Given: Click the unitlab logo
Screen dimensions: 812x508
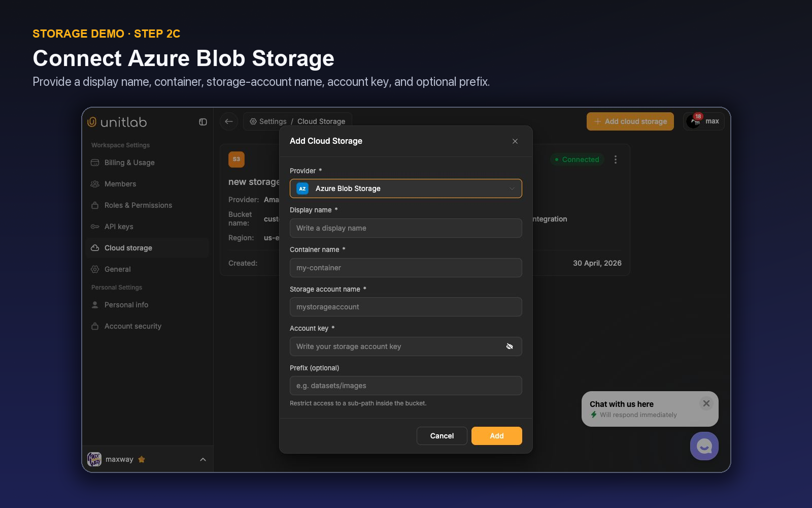Looking at the screenshot, I should pos(117,122).
